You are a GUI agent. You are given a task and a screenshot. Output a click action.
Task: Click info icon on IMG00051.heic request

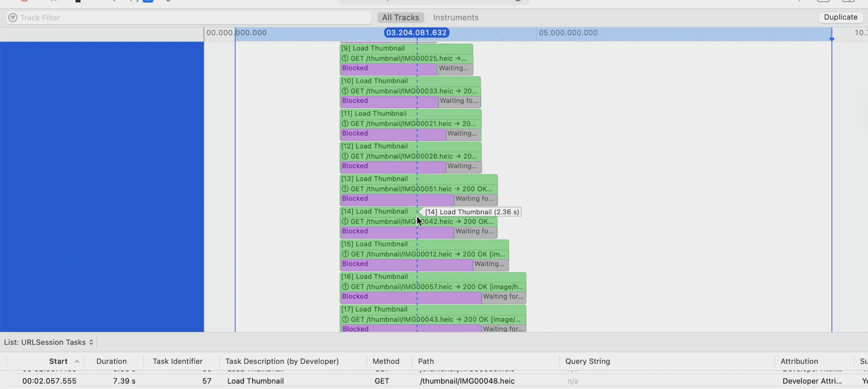tap(345, 189)
